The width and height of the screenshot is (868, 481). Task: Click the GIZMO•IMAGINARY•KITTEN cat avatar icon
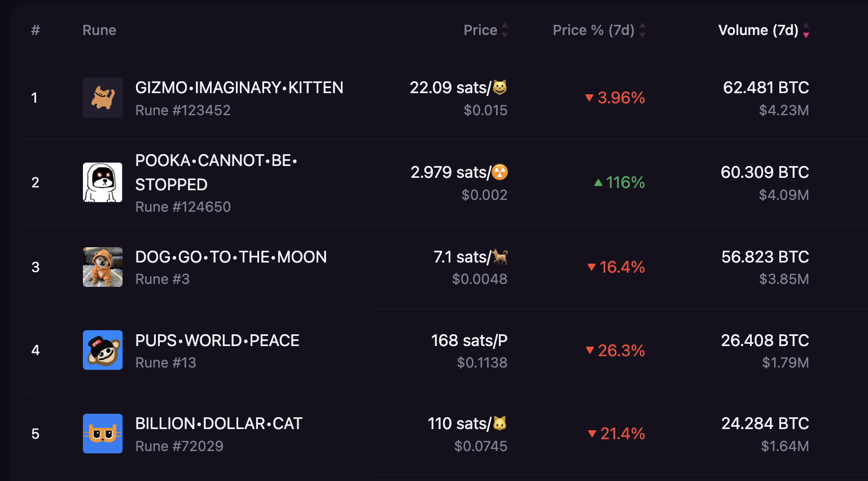(x=103, y=98)
